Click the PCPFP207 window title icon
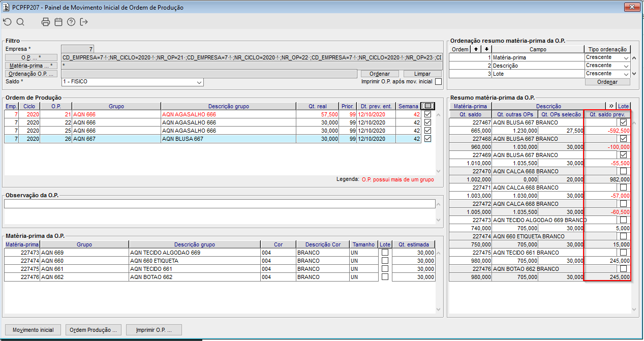This screenshot has height=341, width=644. [6, 7]
